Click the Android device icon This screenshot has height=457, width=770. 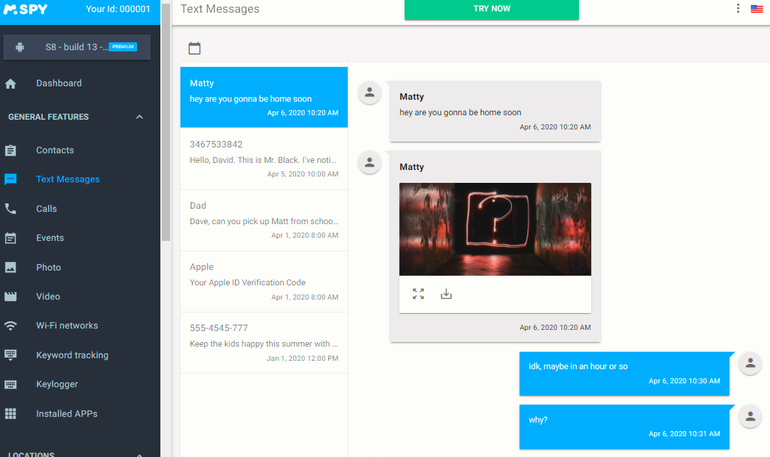[x=20, y=47]
